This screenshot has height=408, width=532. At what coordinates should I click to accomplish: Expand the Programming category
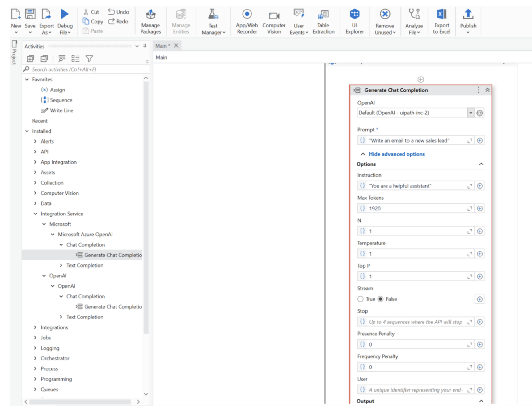(35, 379)
